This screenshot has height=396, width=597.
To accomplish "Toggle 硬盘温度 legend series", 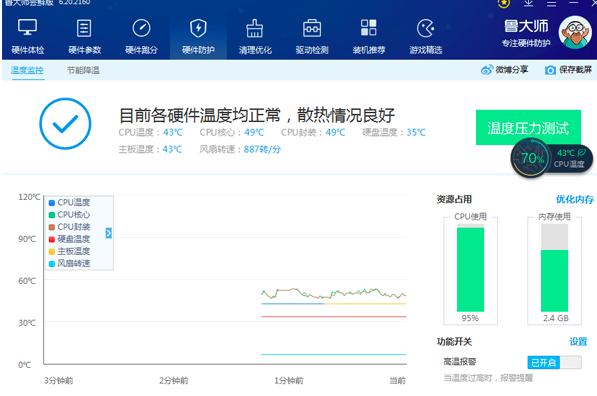I will pyautogui.click(x=69, y=239).
